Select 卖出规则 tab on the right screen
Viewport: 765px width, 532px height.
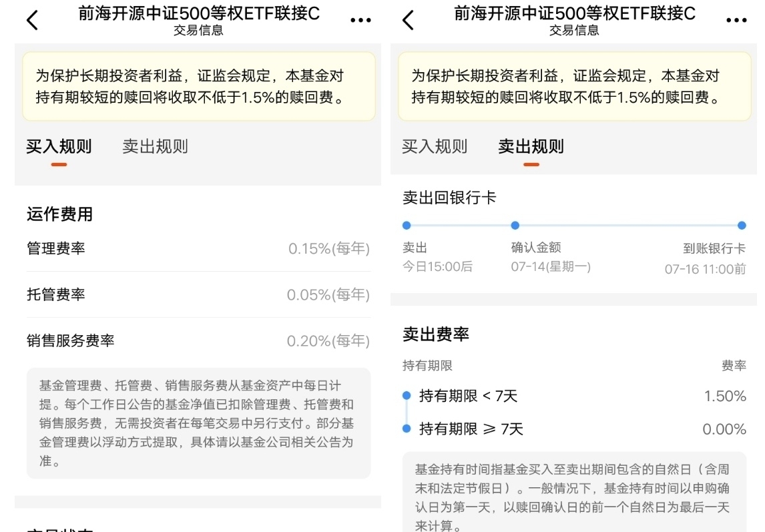point(531,146)
